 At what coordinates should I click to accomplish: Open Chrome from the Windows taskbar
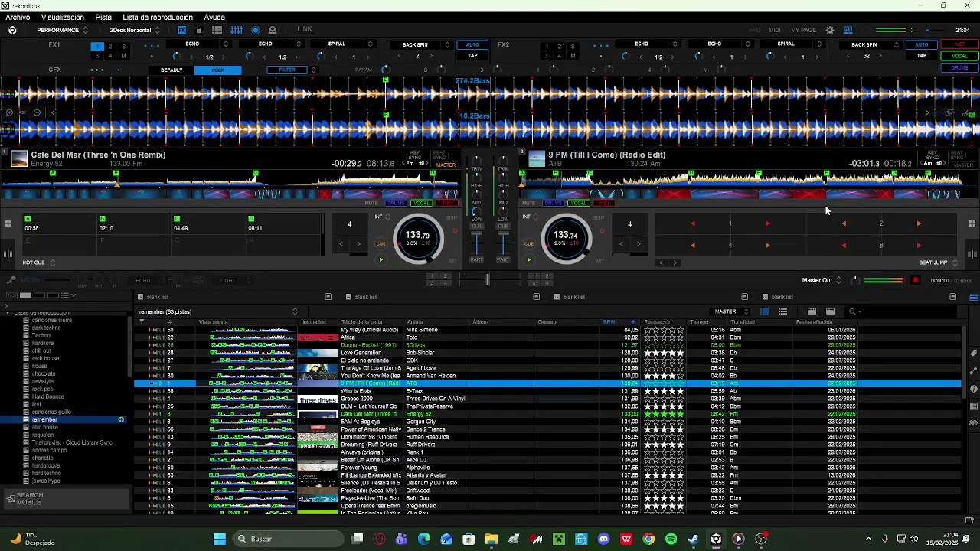(x=648, y=539)
